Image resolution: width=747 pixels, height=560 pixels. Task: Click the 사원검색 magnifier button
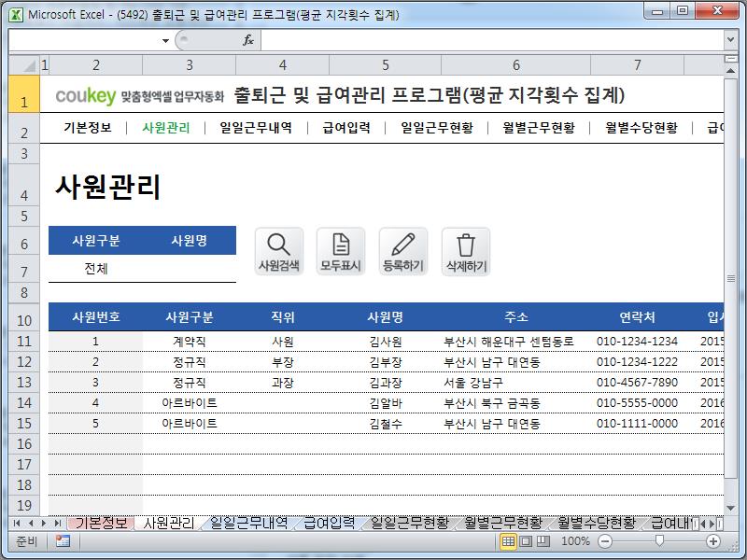pyautogui.click(x=278, y=251)
